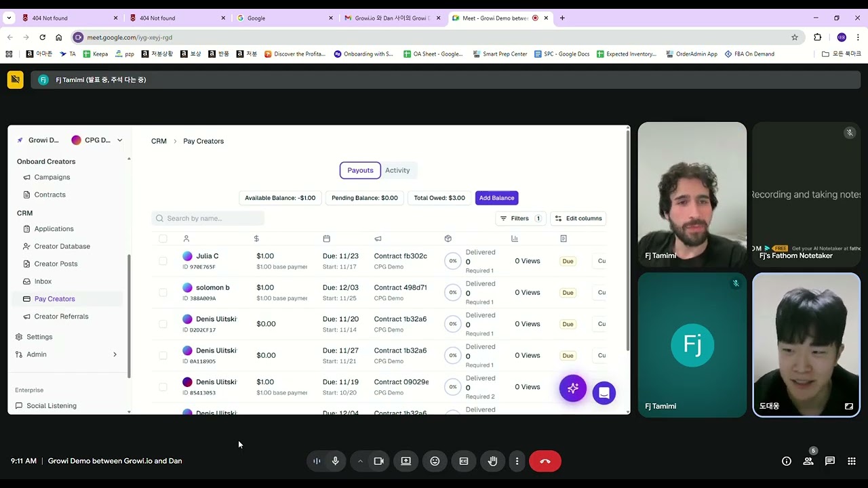This screenshot has width=868, height=488.
Task: Leave call with red hang-up button
Action: pyautogui.click(x=545, y=461)
